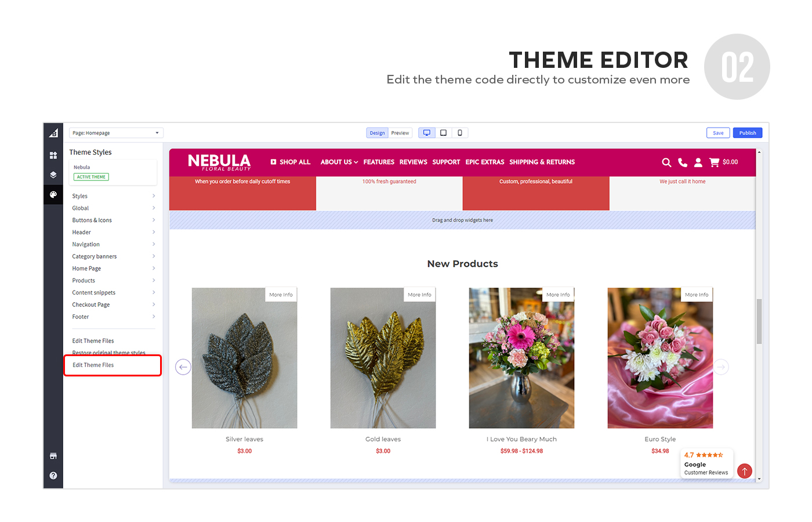The width and height of the screenshot is (812, 522).
Task: Click the Silver leaves product thumbnail
Action: pos(244,358)
